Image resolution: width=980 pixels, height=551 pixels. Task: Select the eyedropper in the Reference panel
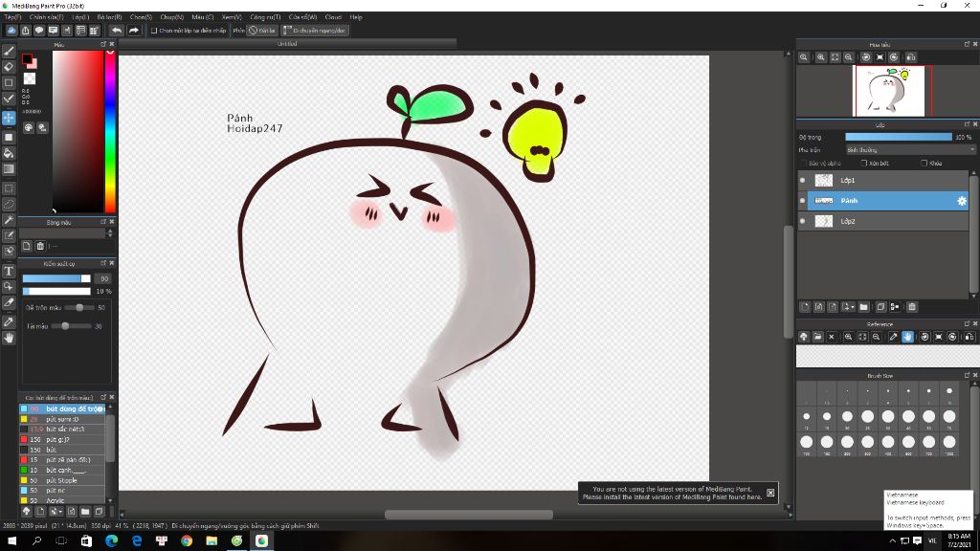click(x=893, y=337)
